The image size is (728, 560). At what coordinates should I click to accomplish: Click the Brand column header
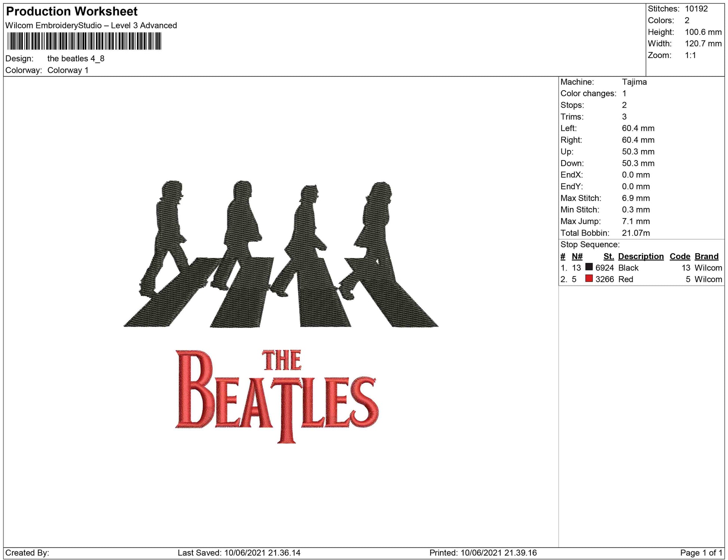(706, 256)
